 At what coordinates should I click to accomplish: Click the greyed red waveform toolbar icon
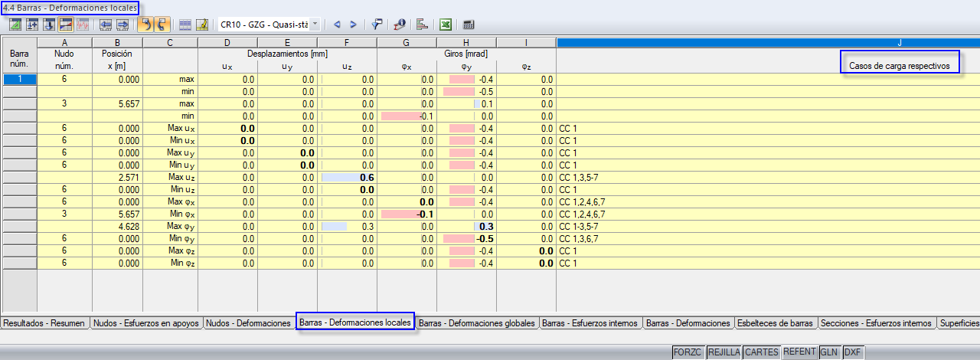click(83, 25)
